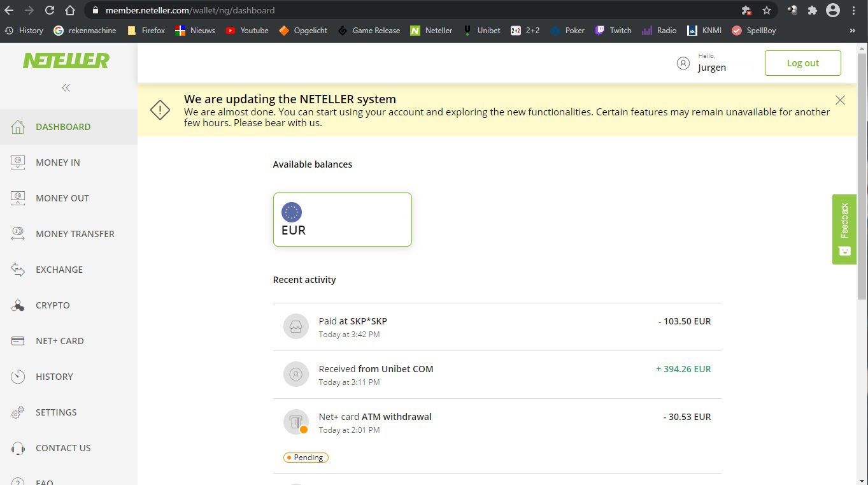The width and height of the screenshot is (868, 485).
Task: Collapse the sidebar with double chevron
Action: 66,88
